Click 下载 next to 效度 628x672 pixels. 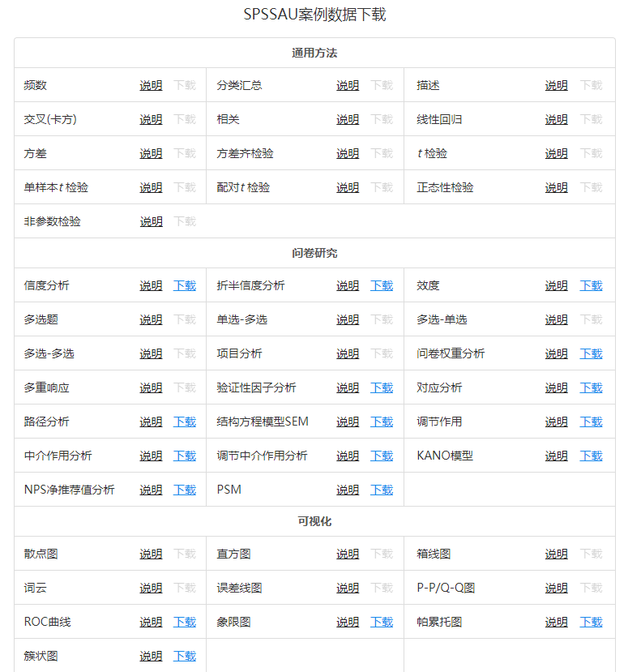591,285
